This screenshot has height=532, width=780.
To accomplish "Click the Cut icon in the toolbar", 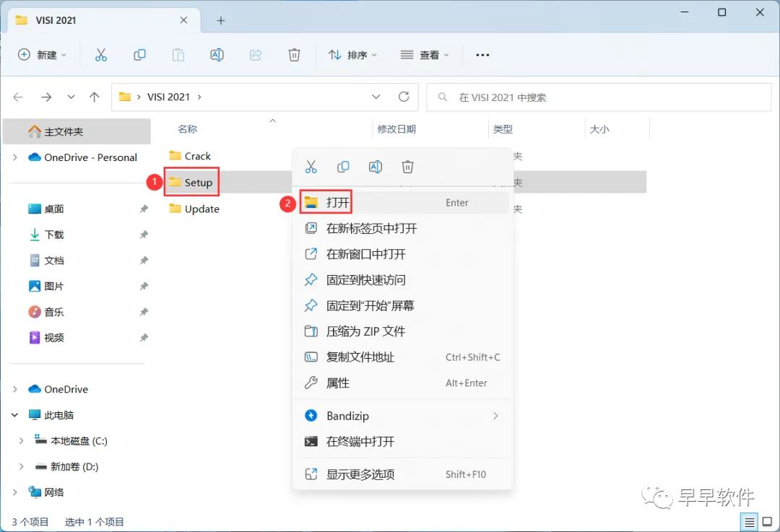I will 101,55.
